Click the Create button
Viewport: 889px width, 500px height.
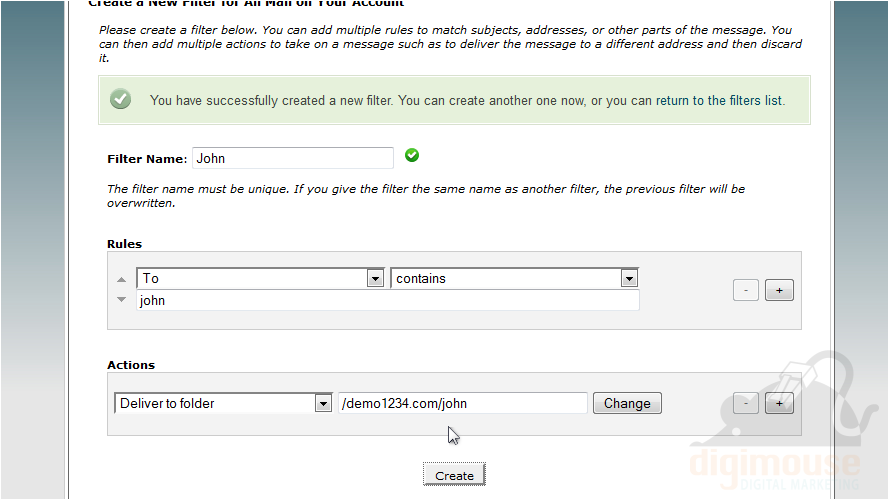tap(454, 475)
